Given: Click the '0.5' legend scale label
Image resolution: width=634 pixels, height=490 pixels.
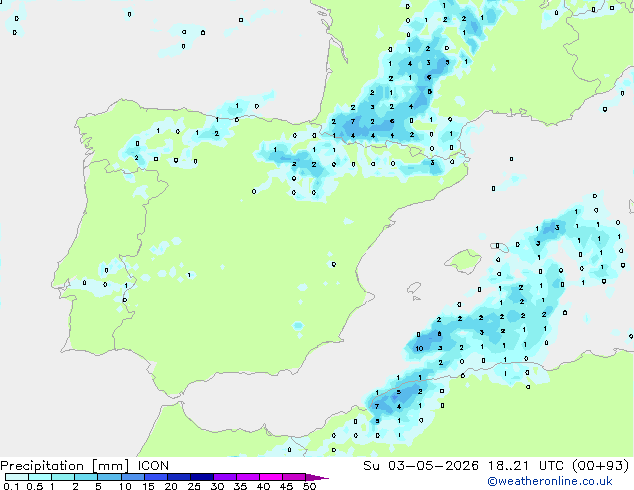Looking at the screenshot, I should point(34,486).
